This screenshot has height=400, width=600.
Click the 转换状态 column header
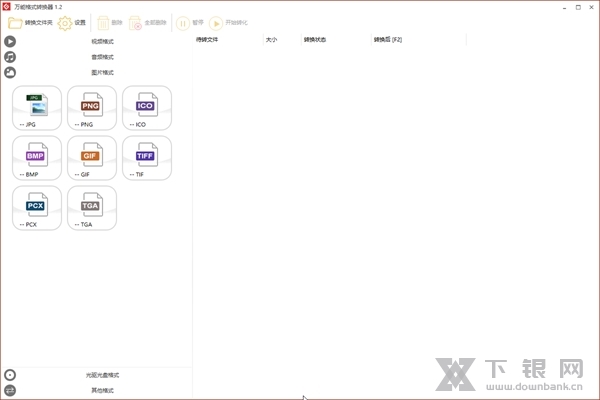[315, 40]
